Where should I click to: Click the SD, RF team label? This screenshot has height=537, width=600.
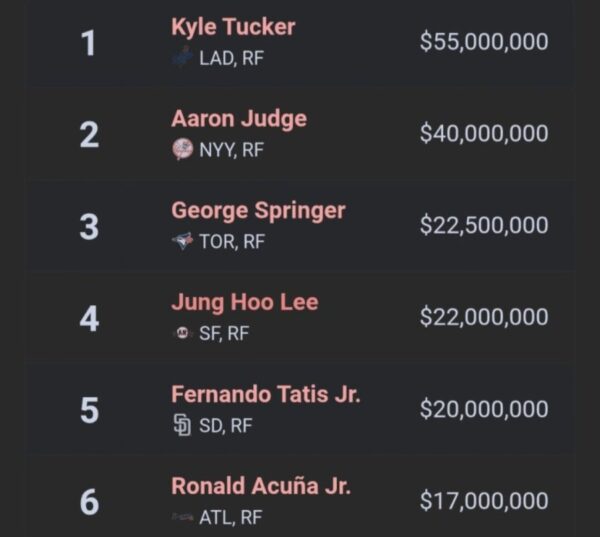(226, 426)
